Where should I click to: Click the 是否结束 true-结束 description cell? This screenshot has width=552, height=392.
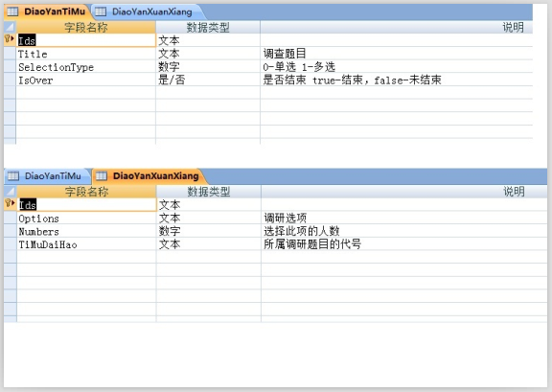point(397,80)
